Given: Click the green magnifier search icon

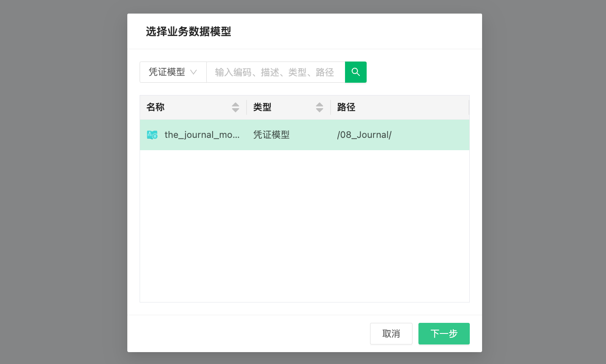Looking at the screenshot, I should point(356,72).
